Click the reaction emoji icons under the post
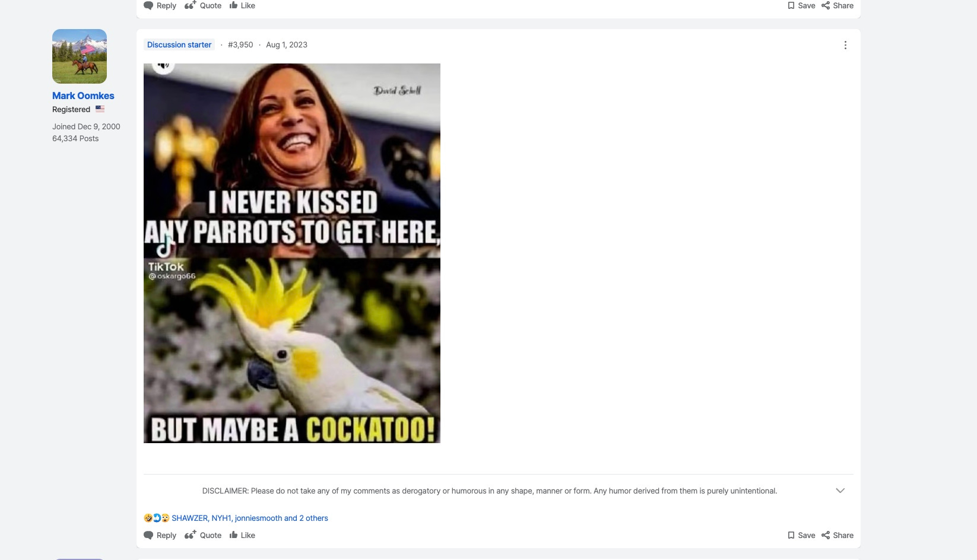The height and width of the screenshot is (560, 977). [157, 518]
